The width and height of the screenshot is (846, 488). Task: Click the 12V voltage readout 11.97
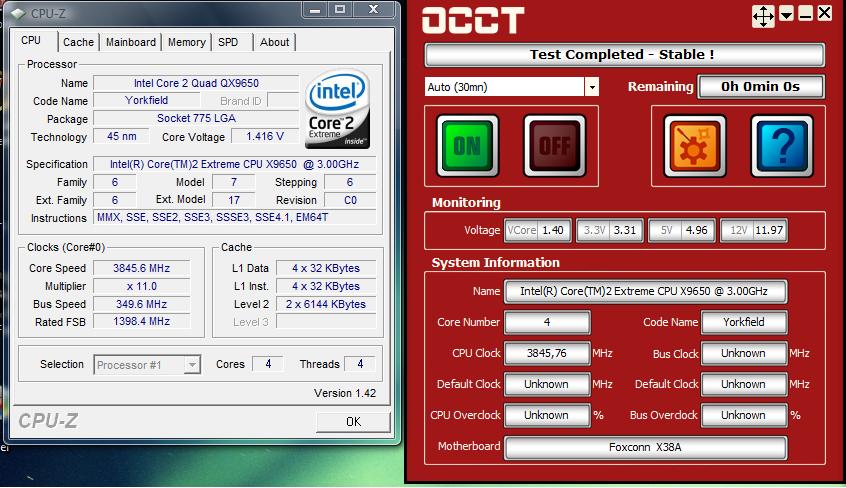coord(754,231)
